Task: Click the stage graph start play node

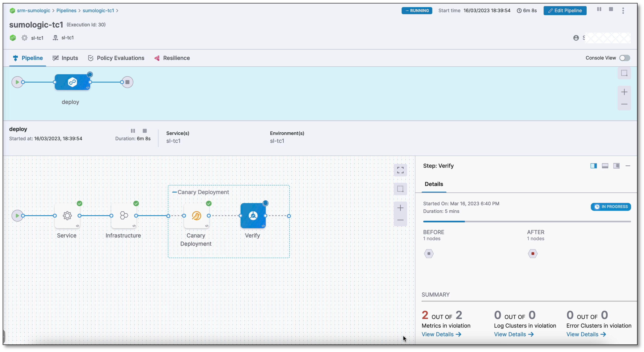Action: (17, 82)
